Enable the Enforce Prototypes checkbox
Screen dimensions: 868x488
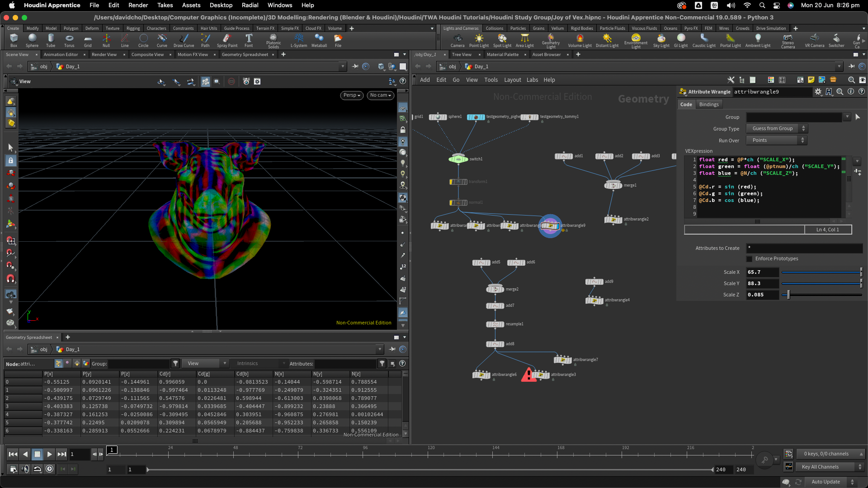pos(750,259)
